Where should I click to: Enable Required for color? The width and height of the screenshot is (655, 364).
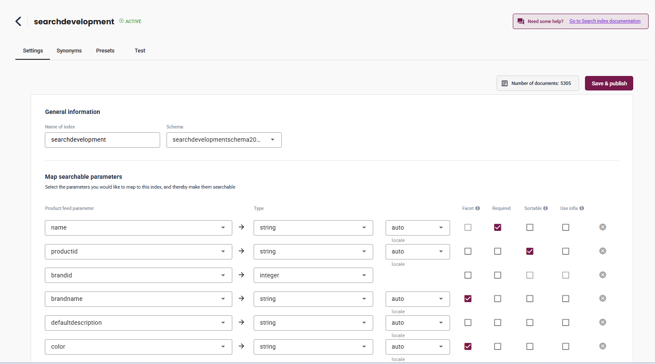(x=498, y=346)
